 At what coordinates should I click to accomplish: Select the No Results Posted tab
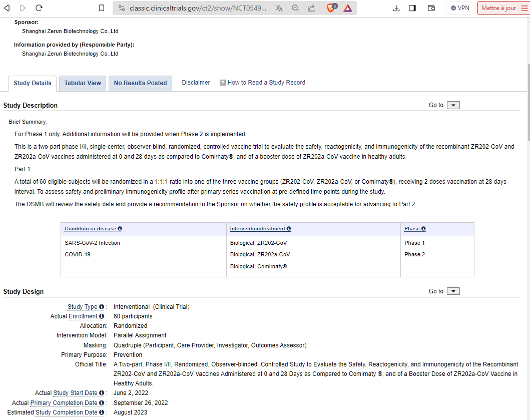140,83
